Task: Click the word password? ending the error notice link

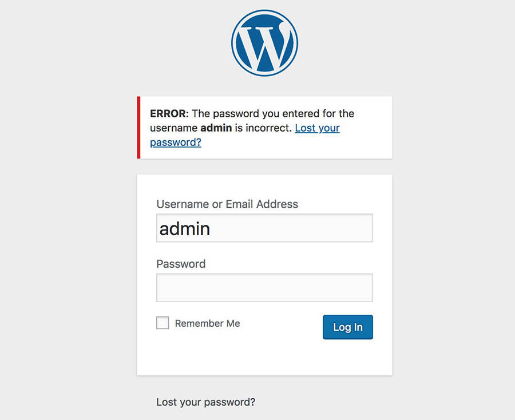Action: point(176,142)
